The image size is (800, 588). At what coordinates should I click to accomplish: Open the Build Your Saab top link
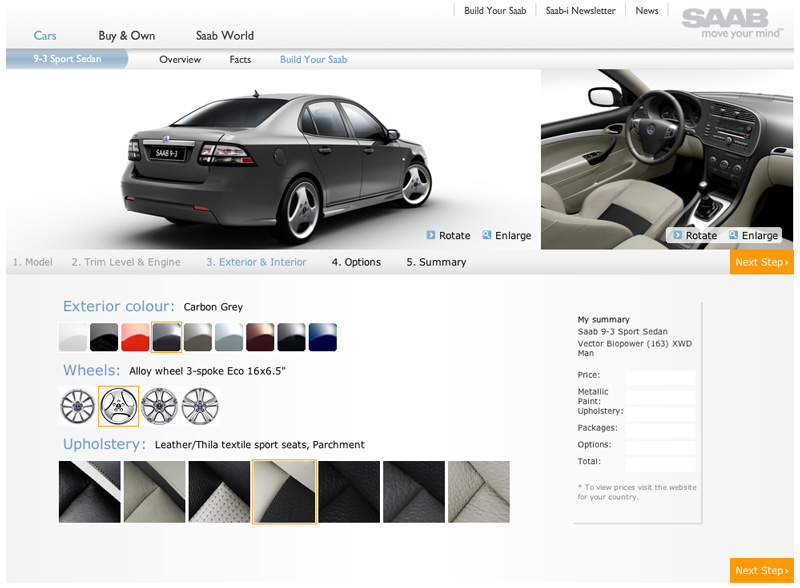click(495, 11)
